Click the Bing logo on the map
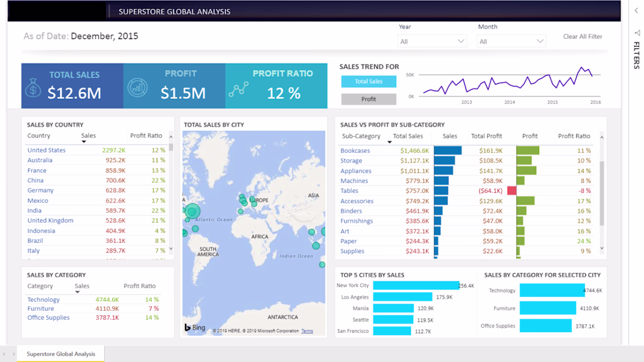 click(x=195, y=327)
